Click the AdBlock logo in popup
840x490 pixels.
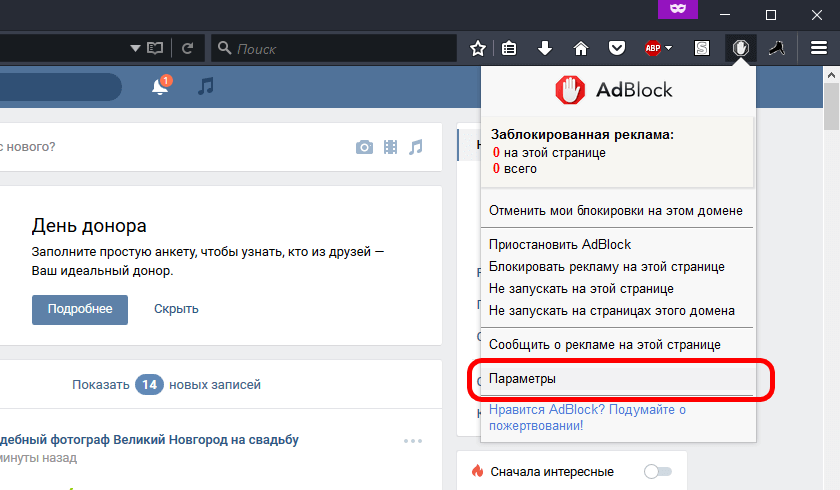coord(614,90)
